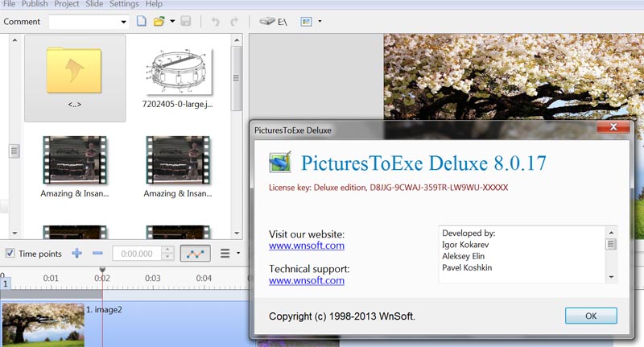
Task: Open the File menu
Action: [x=9, y=4]
